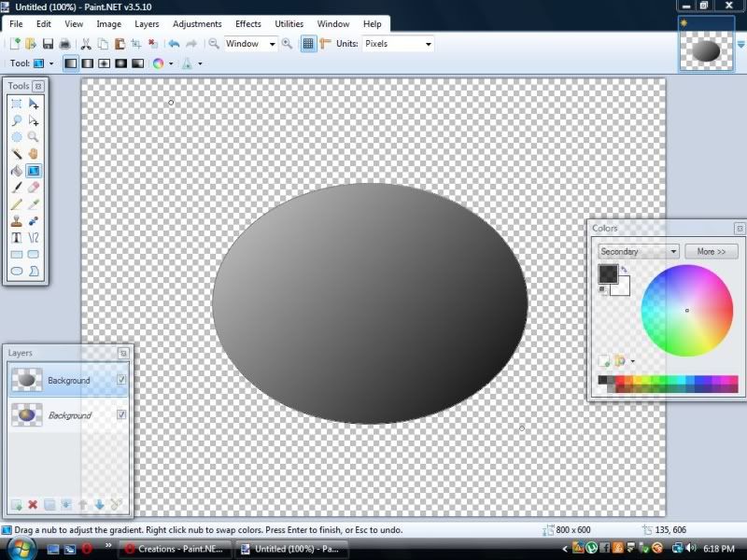Click the primary color swatch
747x560 pixels.
point(608,274)
